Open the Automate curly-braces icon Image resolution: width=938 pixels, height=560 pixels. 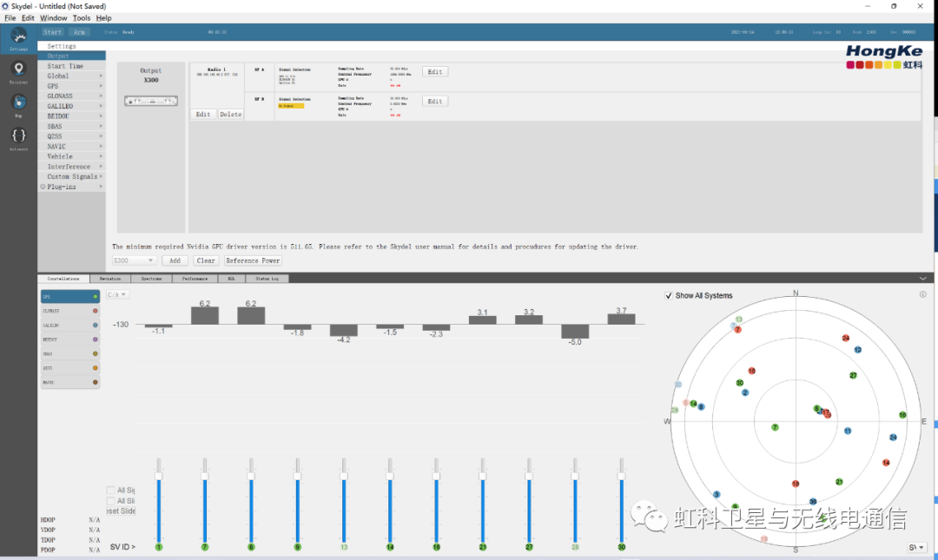tap(18, 135)
